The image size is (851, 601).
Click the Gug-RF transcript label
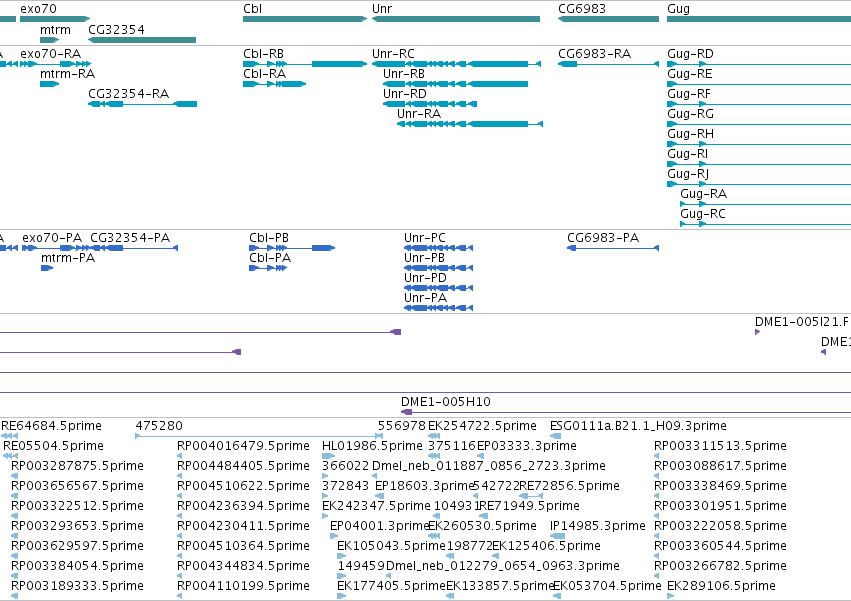coord(689,94)
